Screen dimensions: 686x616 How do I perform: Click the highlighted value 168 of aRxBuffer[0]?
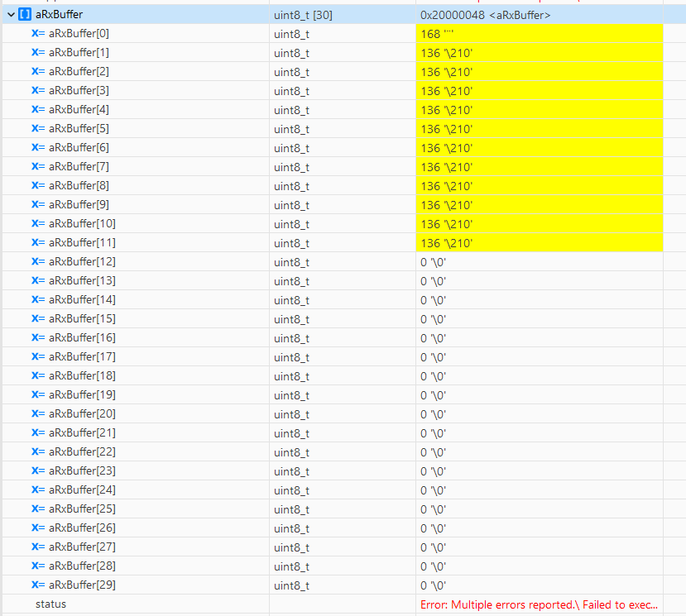pos(437,34)
